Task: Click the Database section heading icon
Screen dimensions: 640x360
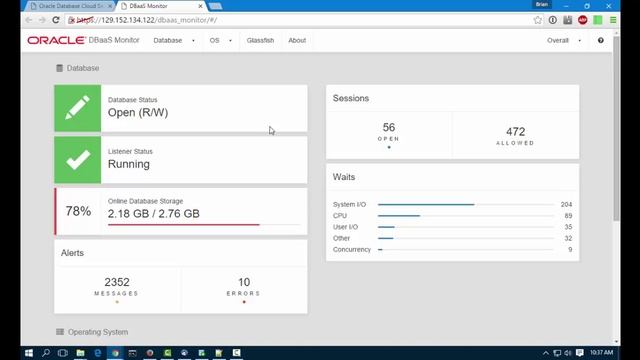Action: point(60,68)
